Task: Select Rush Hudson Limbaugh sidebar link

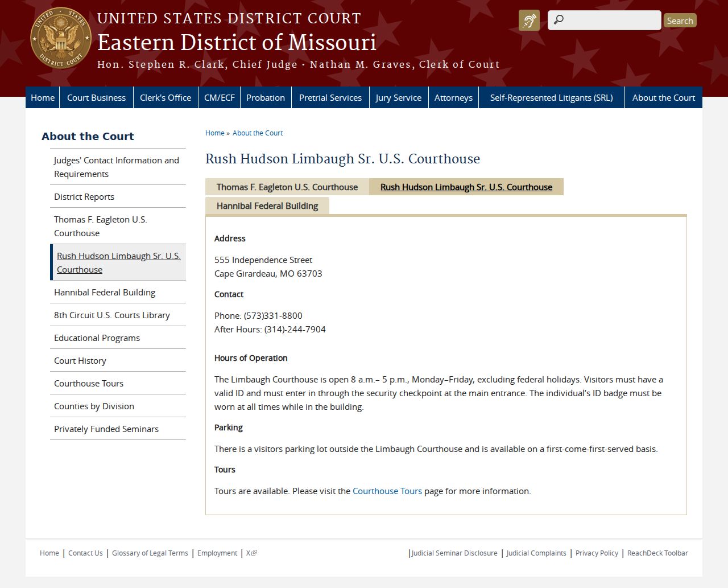Action: tap(118, 262)
